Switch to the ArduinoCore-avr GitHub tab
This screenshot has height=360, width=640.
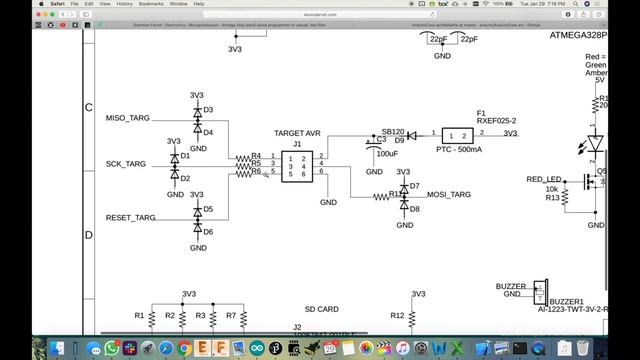[476, 25]
